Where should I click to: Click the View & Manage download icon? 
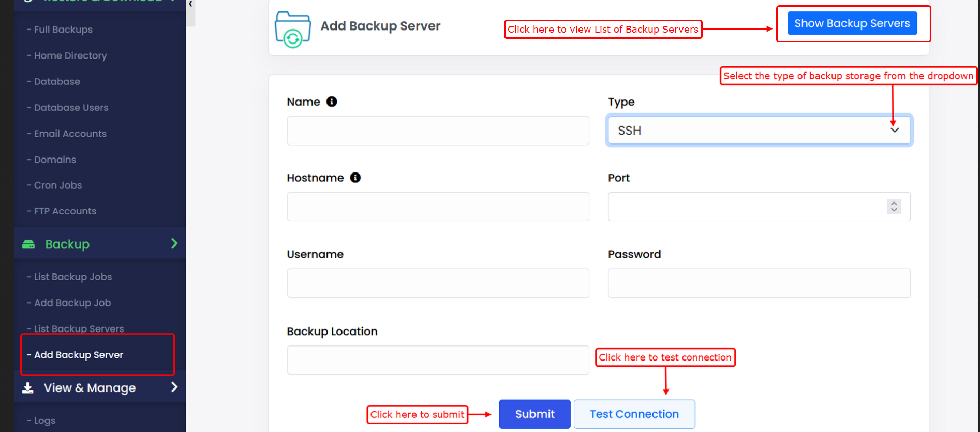point(28,388)
